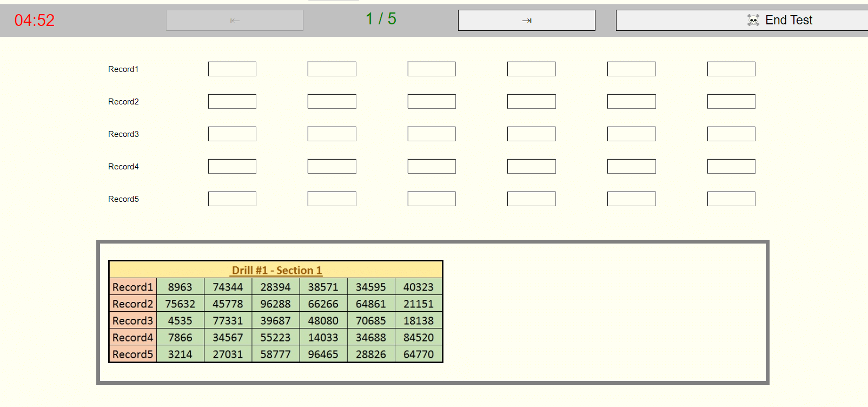Focus the fourth input field of Record2
This screenshot has width=868, height=407.
click(x=532, y=101)
